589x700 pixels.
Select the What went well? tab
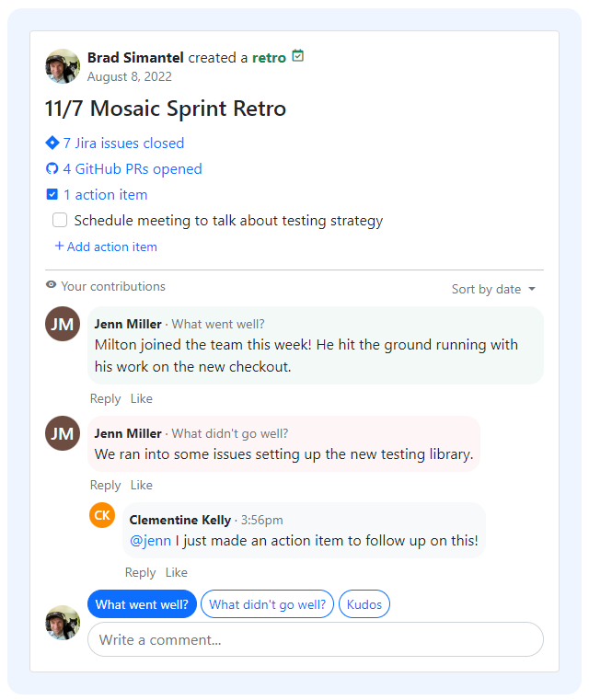point(142,604)
